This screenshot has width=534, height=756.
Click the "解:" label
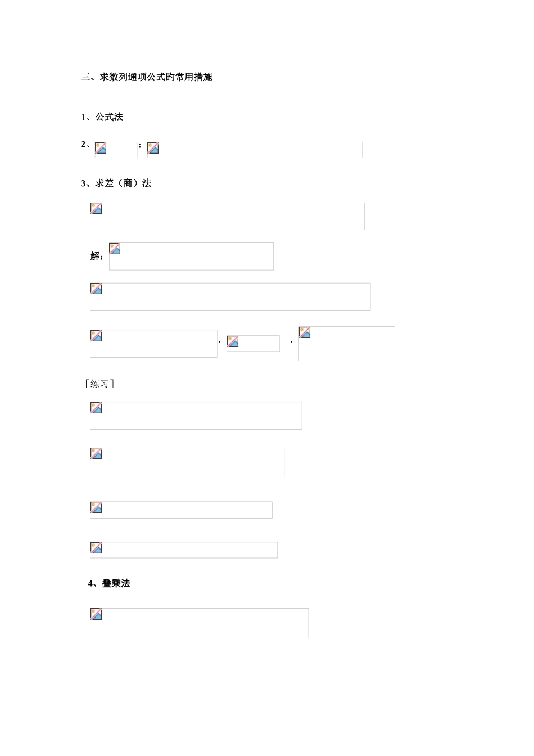[97, 256]
